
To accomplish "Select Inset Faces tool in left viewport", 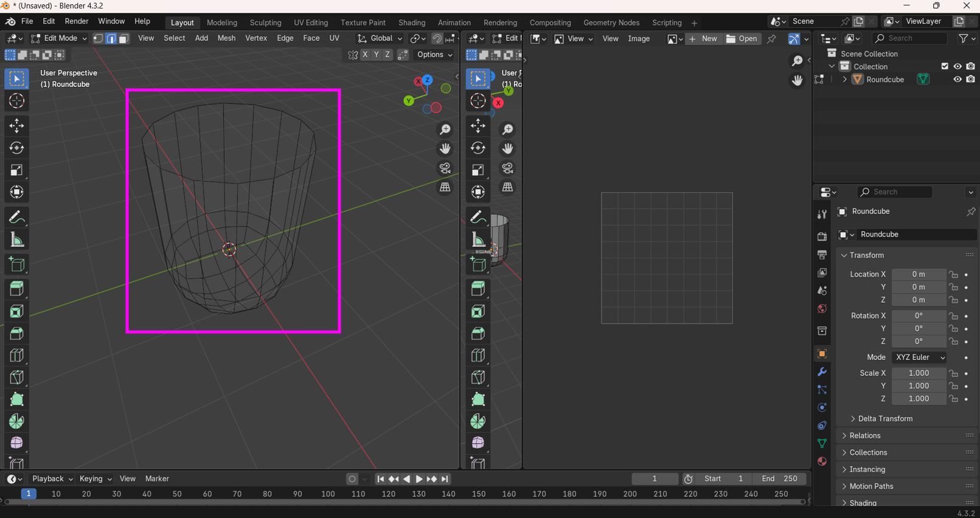I will click(16, 311).
